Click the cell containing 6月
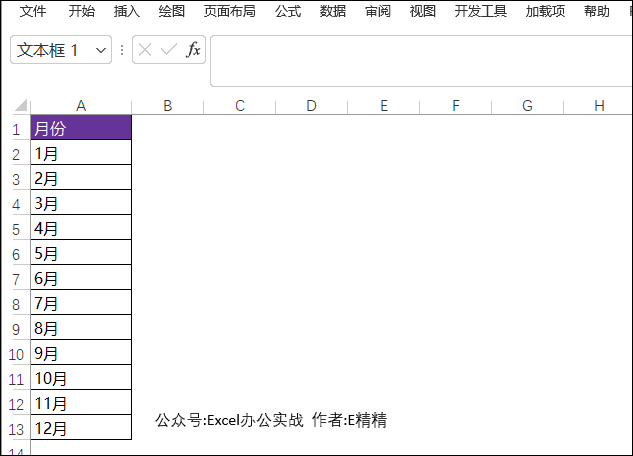633x456 pixels. (81, 279)
